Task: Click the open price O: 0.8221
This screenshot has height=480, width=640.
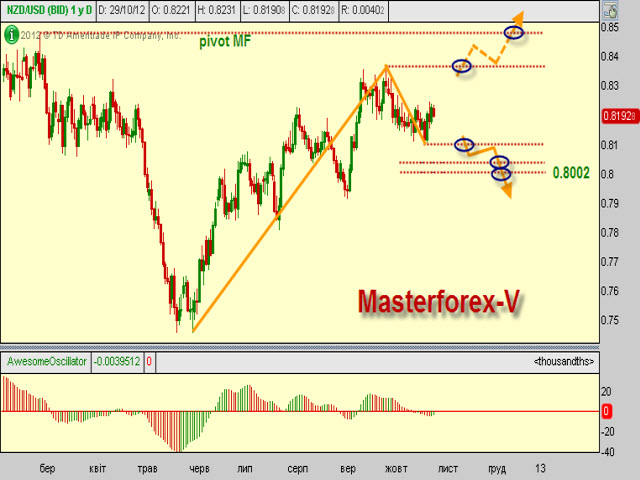Action: [172, 10]
